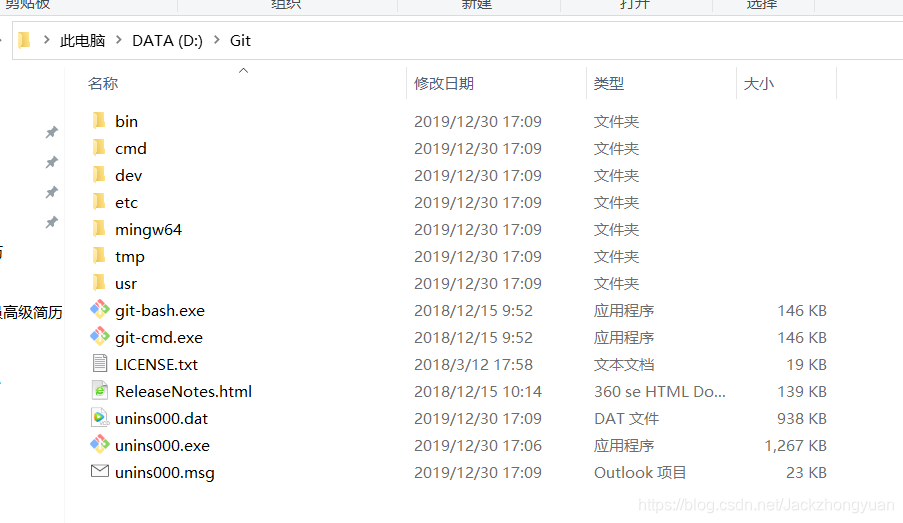Select the file name unins000.dat
Screen dimensions: 903x523
pos(161,419)
